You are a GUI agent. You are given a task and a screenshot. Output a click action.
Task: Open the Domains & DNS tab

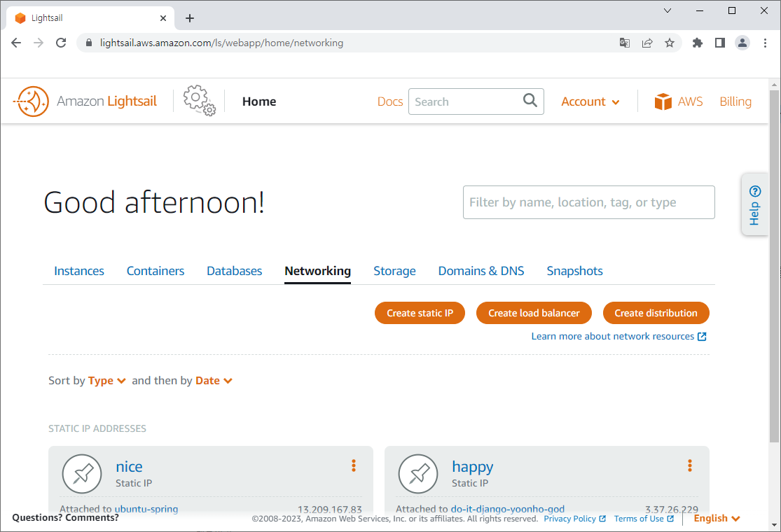pos(481,271)
